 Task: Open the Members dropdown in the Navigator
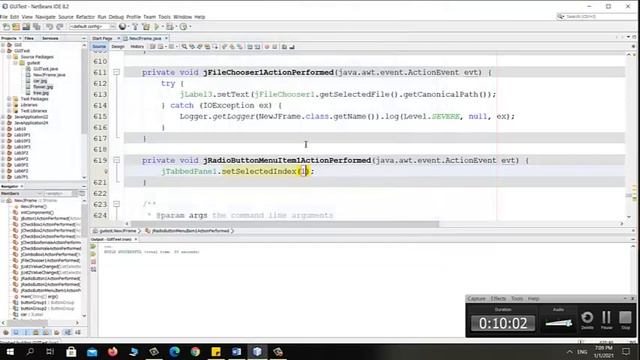click(22, 193)
